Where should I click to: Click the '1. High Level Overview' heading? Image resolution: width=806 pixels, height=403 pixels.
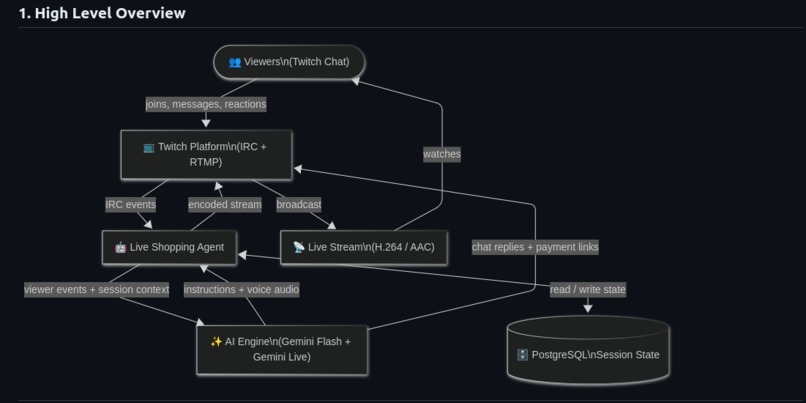[102, 13]
